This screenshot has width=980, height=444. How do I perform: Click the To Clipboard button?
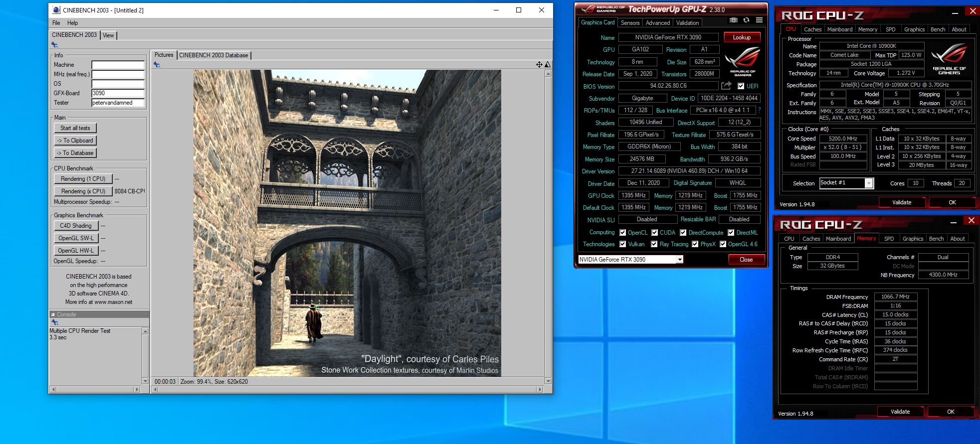click(75, 141)
